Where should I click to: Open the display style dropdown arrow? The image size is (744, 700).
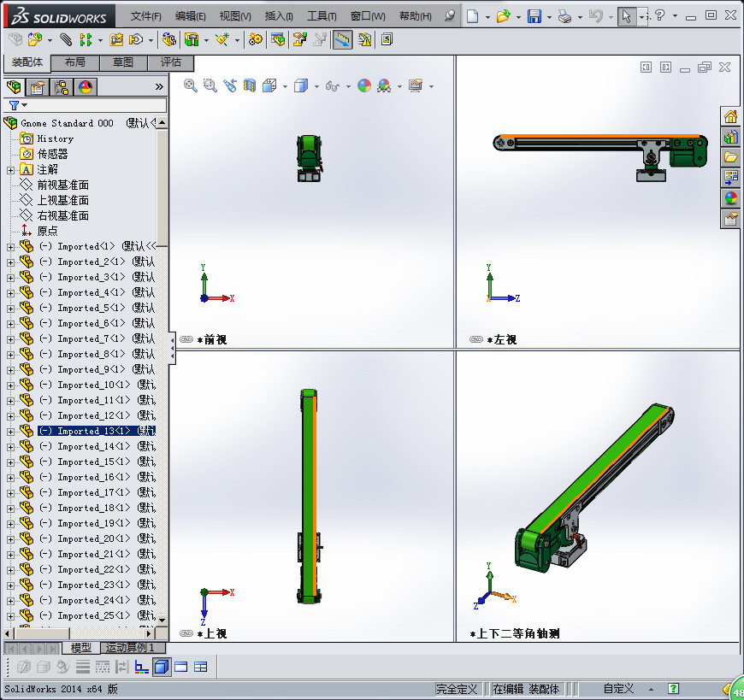(x=316, y=85)
